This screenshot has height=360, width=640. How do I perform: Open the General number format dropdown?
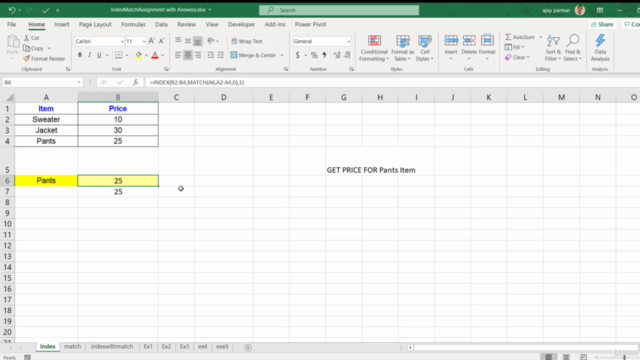click(x=349, y=41)
